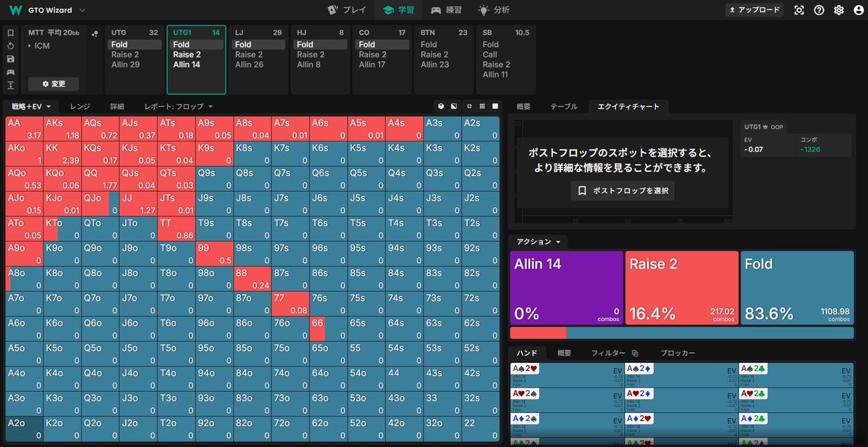Screen dimensions: 868x447
Task: Click the game controller icon in sidebar
Action: (x=11, y=72)
